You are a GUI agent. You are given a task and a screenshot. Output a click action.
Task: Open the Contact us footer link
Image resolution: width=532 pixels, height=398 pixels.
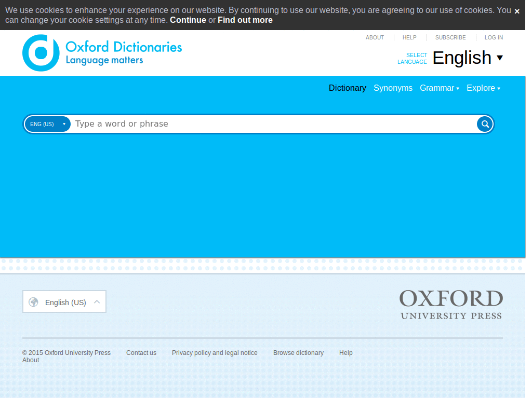tap(141, 352)
